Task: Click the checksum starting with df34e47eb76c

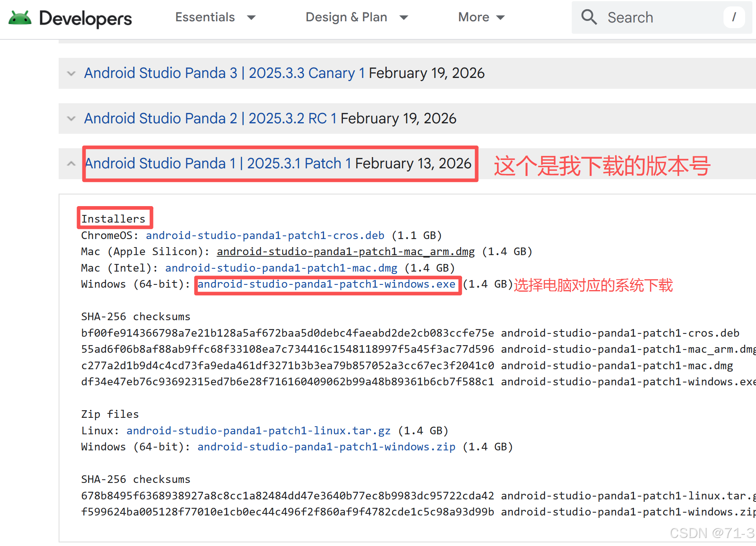Action: pyautogui.click(x=287, y=382)
